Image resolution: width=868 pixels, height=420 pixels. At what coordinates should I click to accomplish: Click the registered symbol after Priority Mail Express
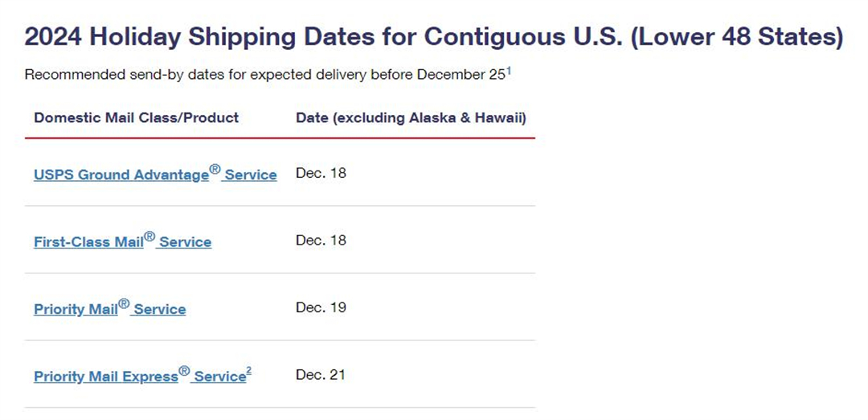tap(184, 371)
